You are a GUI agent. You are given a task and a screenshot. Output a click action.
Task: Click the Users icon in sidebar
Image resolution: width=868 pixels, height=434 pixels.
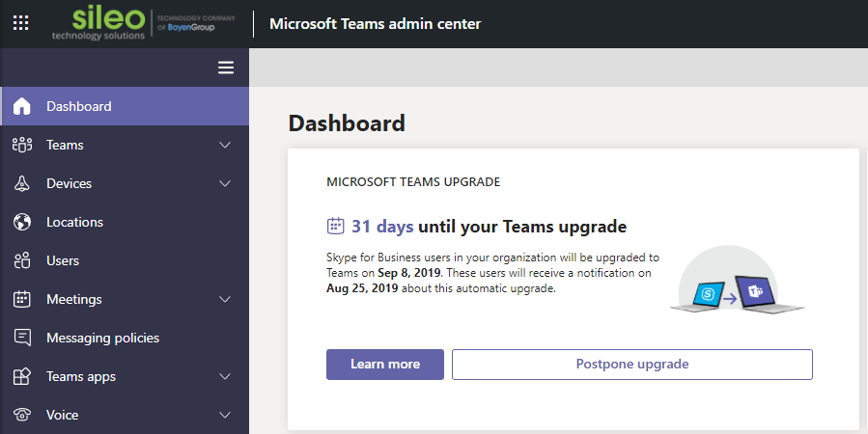click(x=21, y=260)
